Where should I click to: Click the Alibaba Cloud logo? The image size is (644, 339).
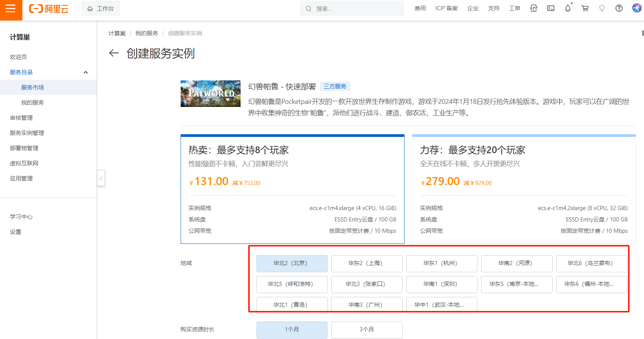pos(49,9)
